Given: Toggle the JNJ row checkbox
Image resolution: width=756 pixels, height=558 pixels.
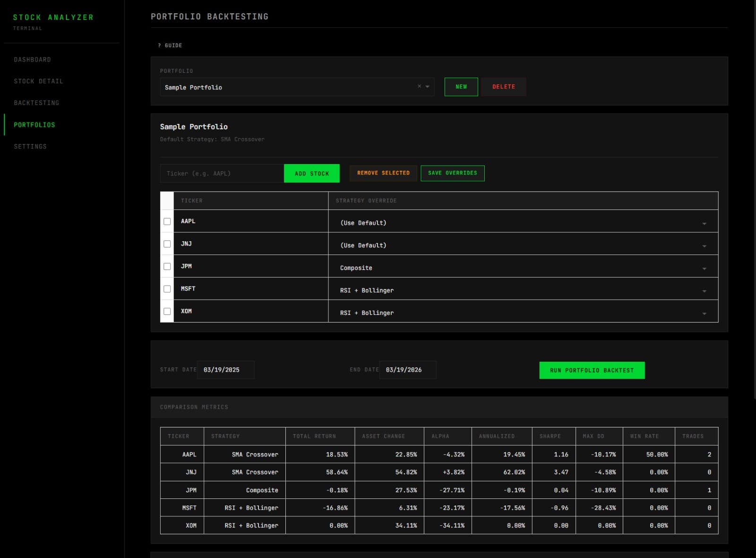Looking at the screenshot, I should pos(167,244).
